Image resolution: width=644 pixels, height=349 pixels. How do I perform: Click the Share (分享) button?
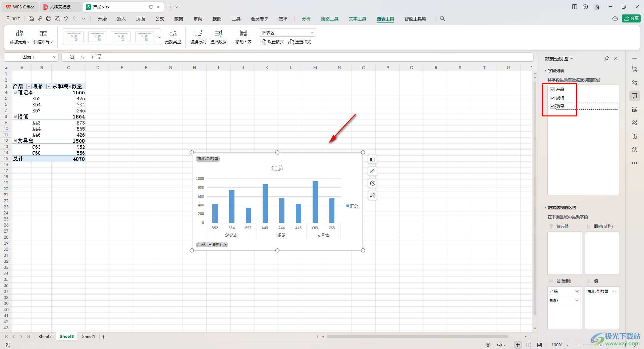[631, 18]
